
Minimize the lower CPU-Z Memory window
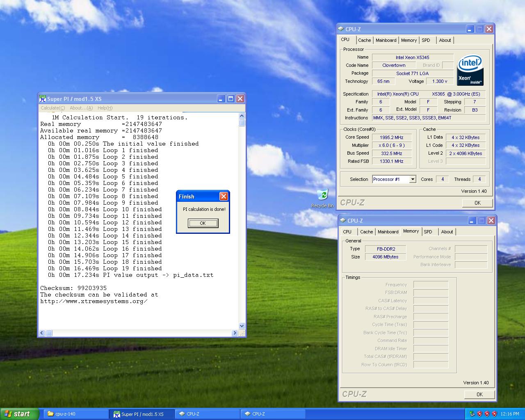pyautogui.click(x=472, y=221)
